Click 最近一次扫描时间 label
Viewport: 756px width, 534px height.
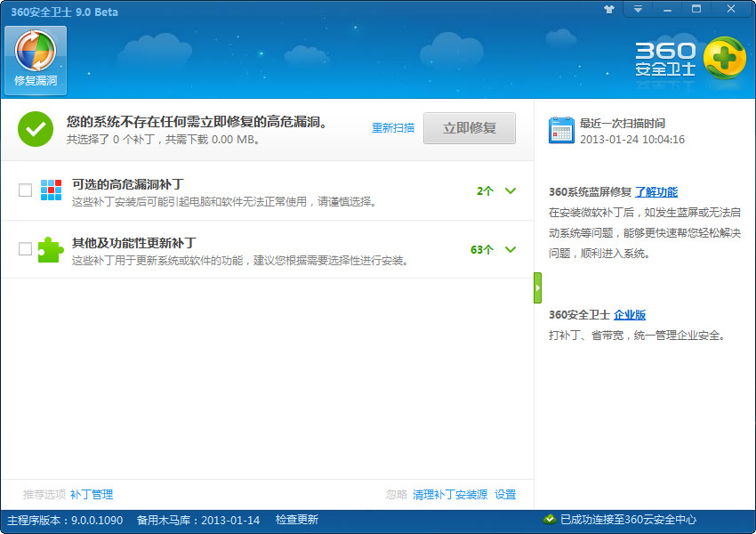(623, 124)
